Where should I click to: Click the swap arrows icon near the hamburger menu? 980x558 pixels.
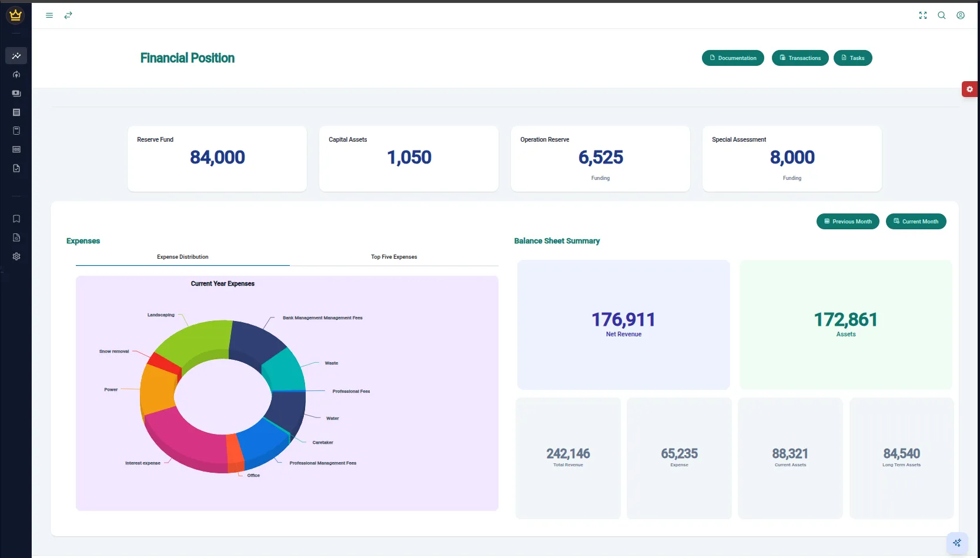point(68,15)
